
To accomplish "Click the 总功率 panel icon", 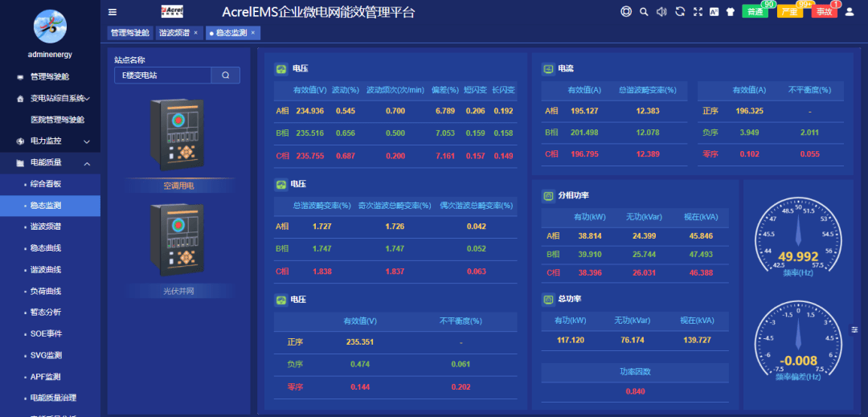I will pos(548,299).
